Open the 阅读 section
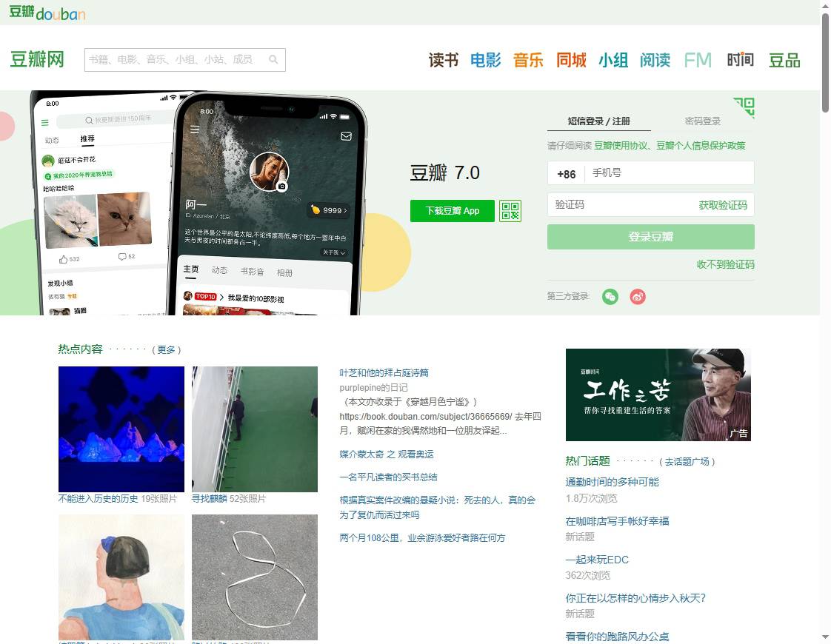The height and width of the screenshot is (644, 831). click(x=655, y=60)
